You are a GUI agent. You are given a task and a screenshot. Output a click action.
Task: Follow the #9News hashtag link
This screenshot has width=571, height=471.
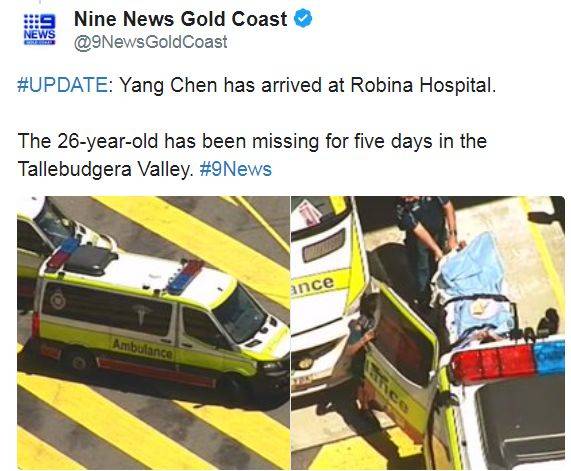coord(236,169)
